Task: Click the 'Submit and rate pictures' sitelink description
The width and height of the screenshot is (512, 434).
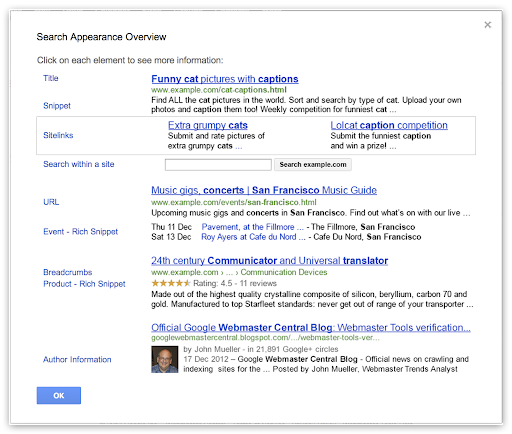Action: coord(216,141)
